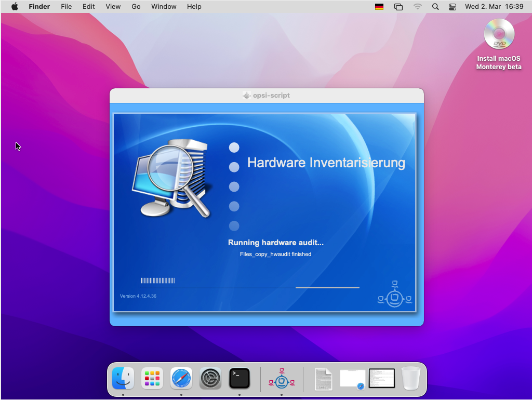Image resolution: width=532 pixels, height=400 pixels.
Task: Open Control Center
Action: pyautogui.click(x=453, y=7)
